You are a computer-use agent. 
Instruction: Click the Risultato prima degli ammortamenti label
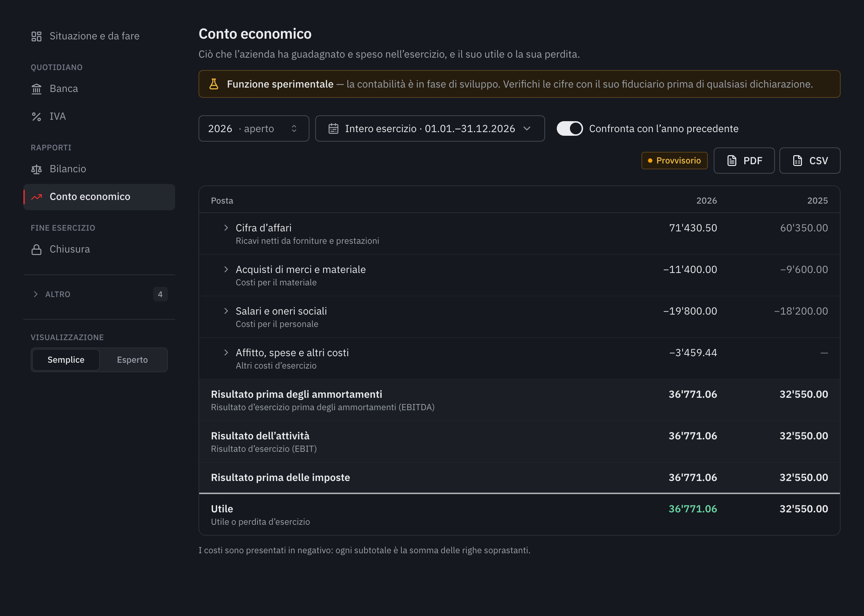(296, 394)
